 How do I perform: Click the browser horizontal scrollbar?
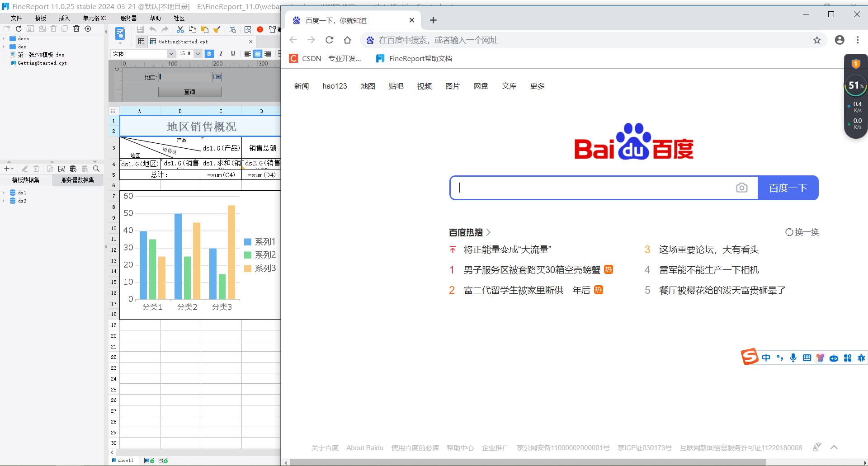point(528,462)
